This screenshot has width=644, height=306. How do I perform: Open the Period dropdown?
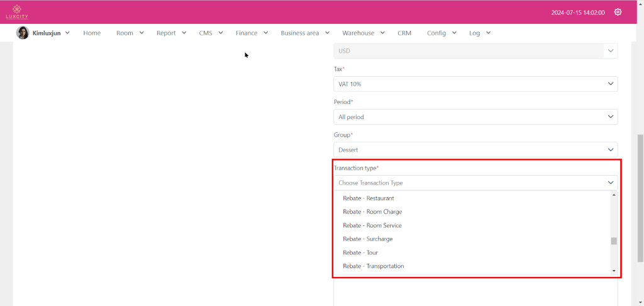(475, 116)
